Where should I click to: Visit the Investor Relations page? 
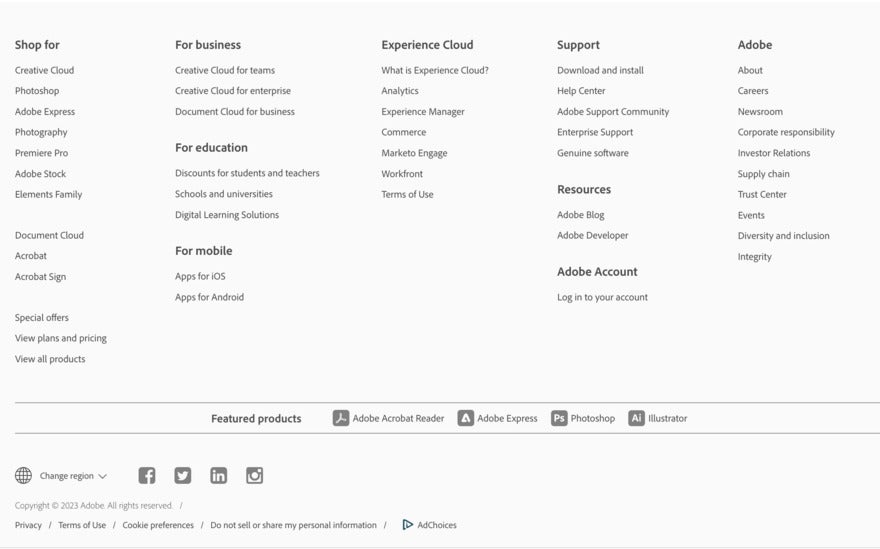[x=774, y=153]
